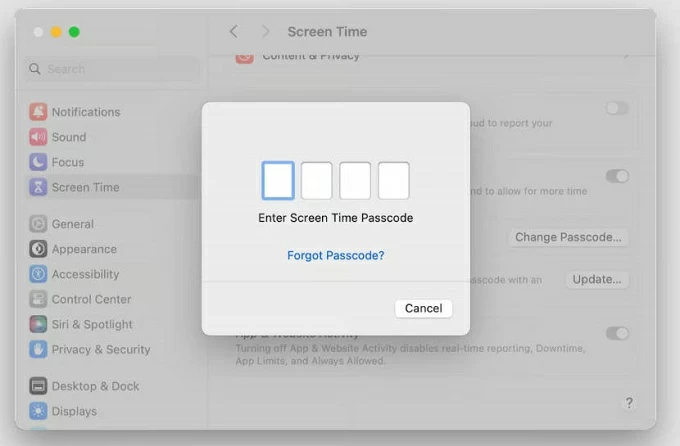This screenshot has height=446, width=680.
Task: Go forward with the right chevron
Action: [265, 32]
